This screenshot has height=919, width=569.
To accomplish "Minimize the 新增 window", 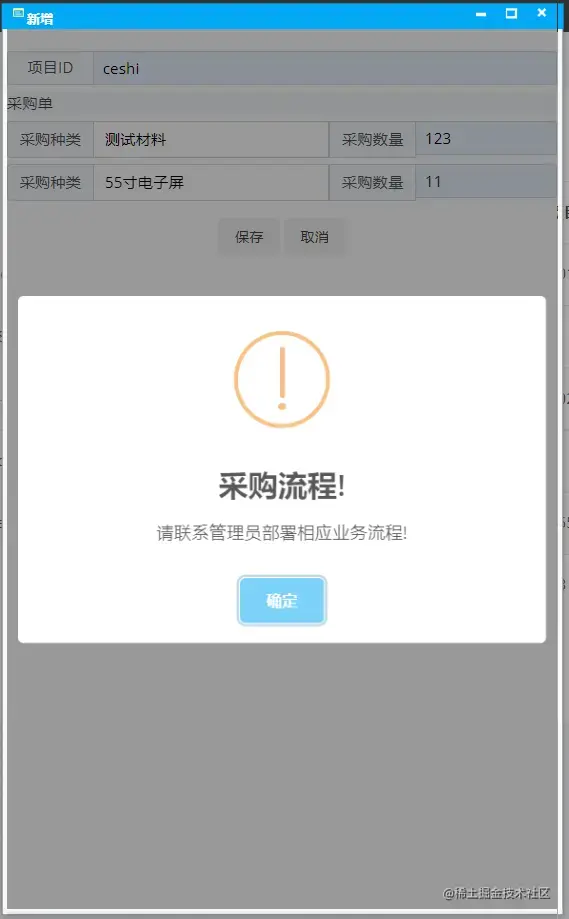I will pos(481,14).
